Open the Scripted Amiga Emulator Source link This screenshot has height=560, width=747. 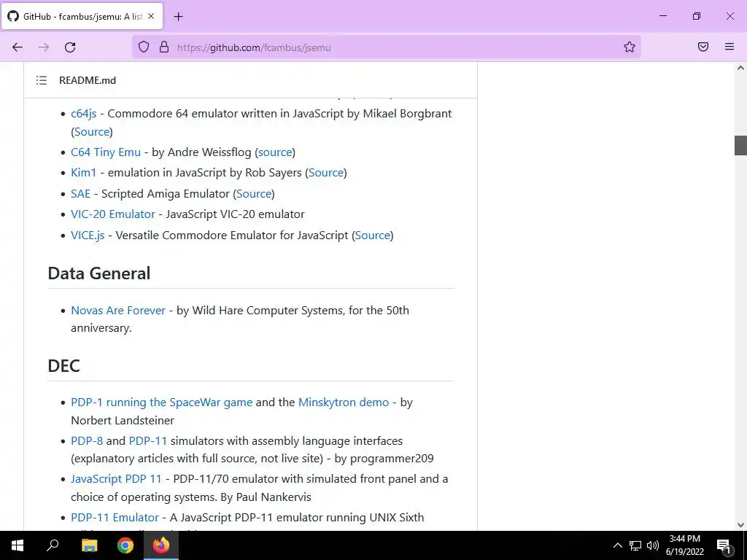(x=254, y=193)
